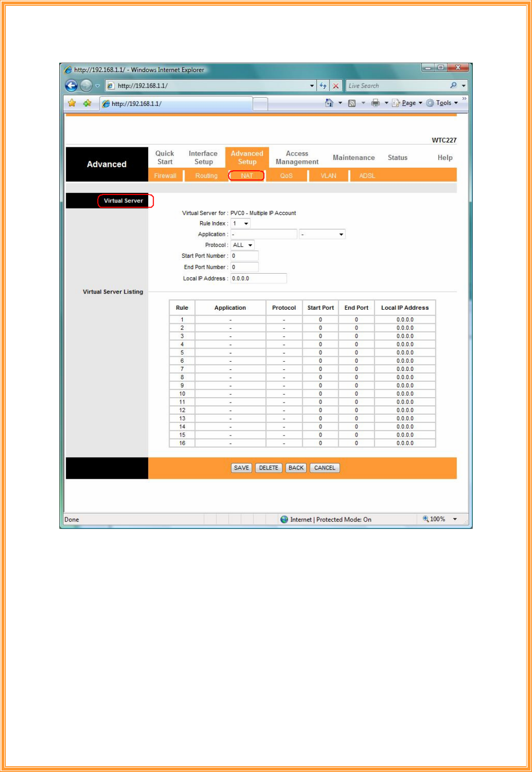The width and height of the screenshot is (532, 772).
Task: Click the End Port Number field
Action: [x=244, y=267]
